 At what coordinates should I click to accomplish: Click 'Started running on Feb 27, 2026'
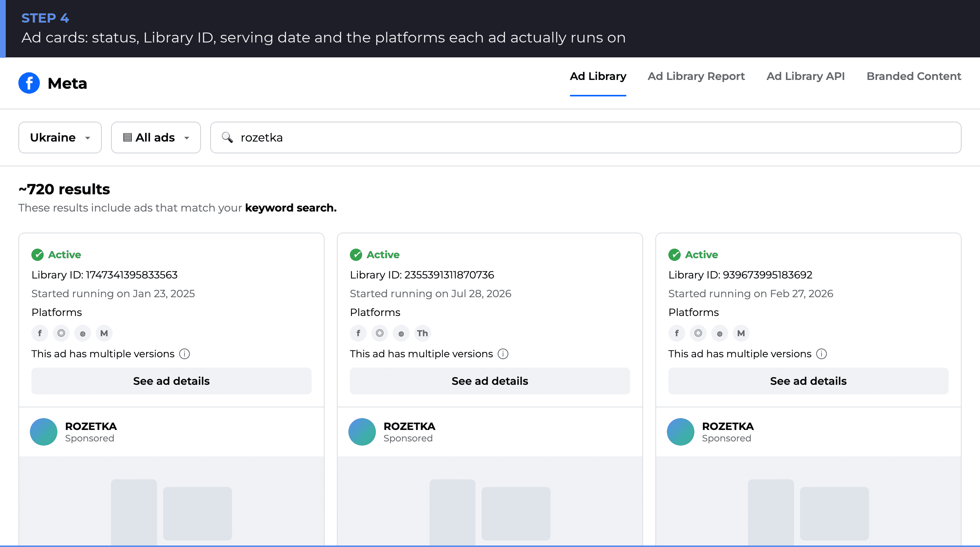click(x=751, y=293)
